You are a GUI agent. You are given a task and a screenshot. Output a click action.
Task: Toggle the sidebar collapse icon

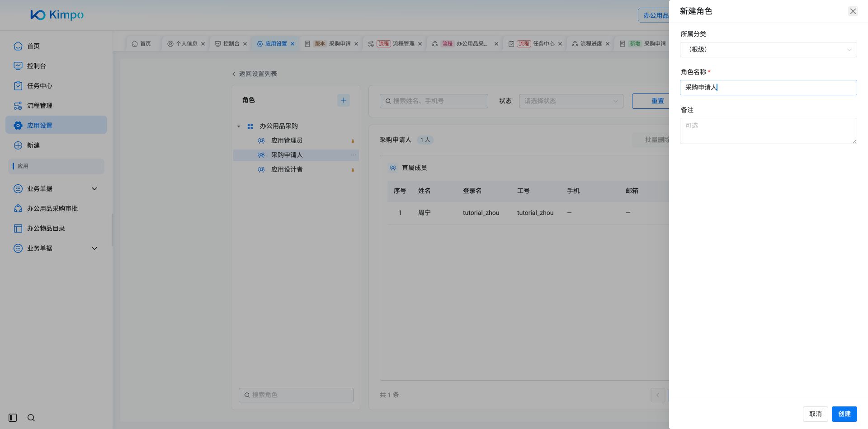pos(13,418)
